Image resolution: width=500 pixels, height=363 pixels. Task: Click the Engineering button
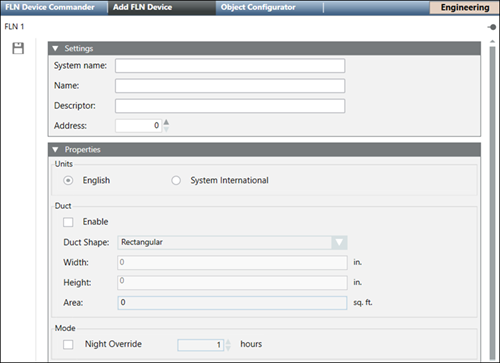(465, 7)
